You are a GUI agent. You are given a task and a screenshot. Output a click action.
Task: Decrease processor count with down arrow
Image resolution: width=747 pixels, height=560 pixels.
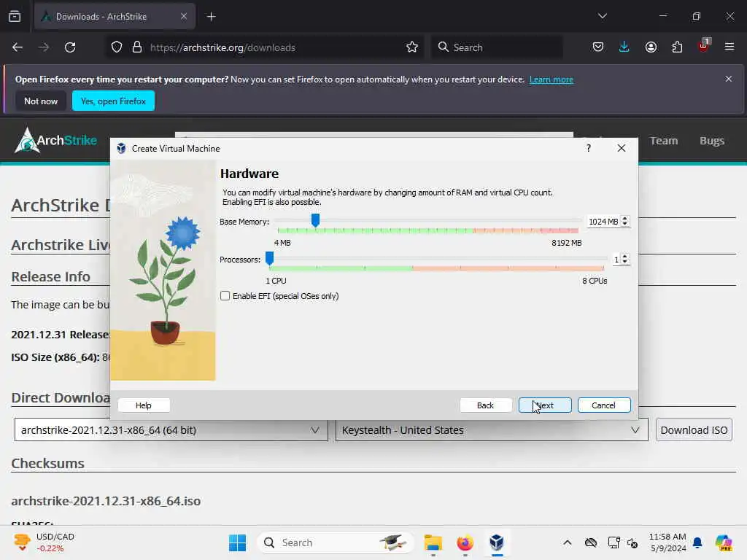(x=625, y=262)
